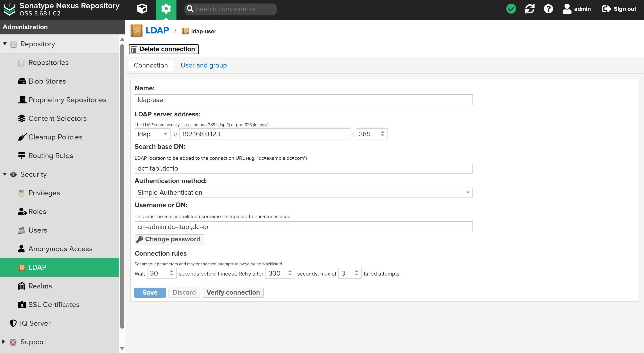
Task: Click the sidebar scrollbar up arrow
Action: click(122, 39)
